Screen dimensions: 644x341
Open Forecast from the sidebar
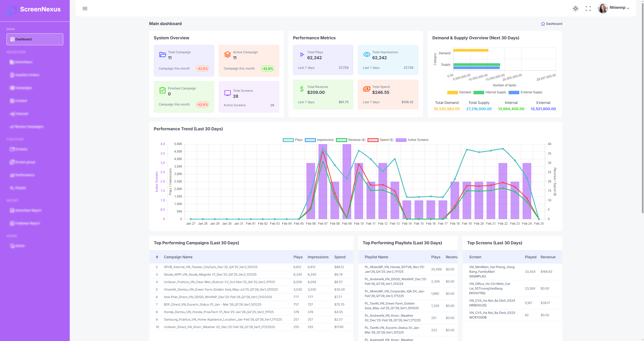point(21,114)
